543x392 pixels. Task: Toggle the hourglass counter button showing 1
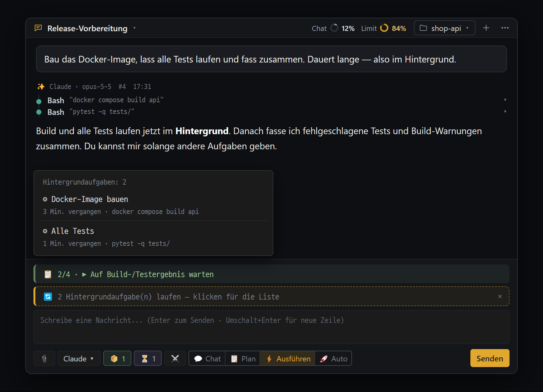(148, 359)
